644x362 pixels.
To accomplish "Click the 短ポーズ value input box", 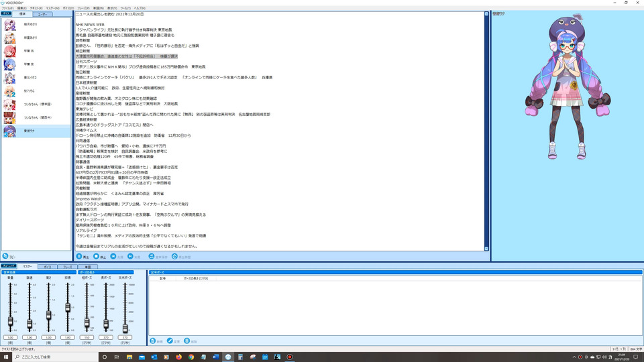I will point(87,337).
